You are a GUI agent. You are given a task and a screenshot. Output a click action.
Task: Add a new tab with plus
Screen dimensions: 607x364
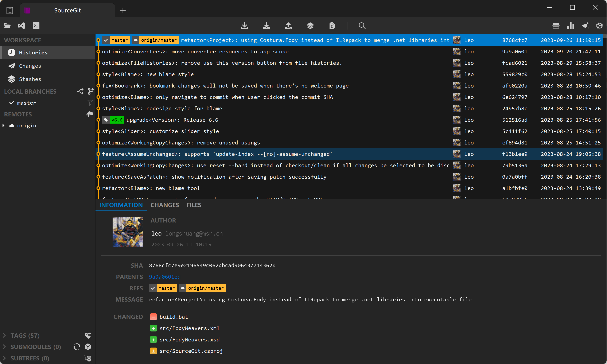(123, 10)
